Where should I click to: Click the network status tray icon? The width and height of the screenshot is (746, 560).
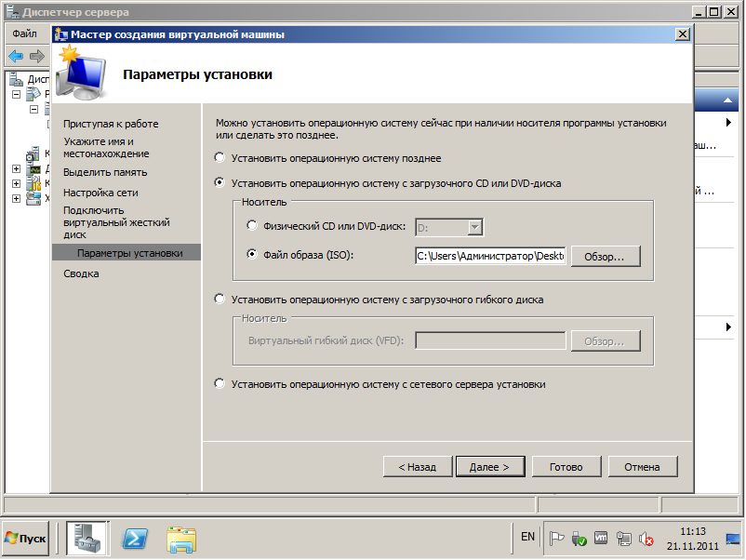point(624,539)
